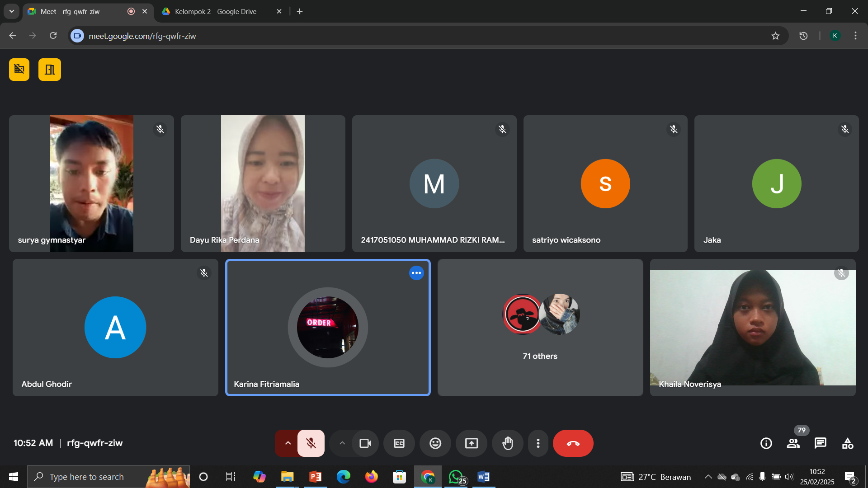
Task: Click the yellow door extension icon
Action: tap(50, 70)
